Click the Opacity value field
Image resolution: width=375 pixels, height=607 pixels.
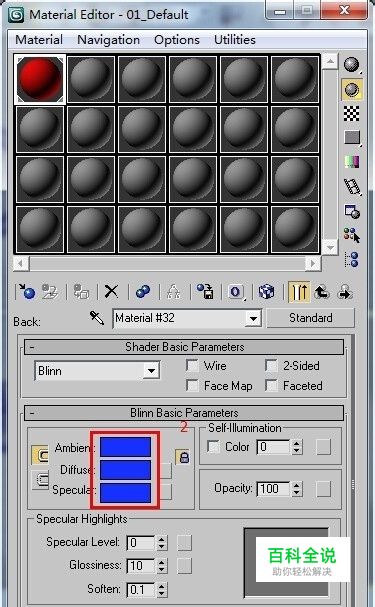[274, 489]
